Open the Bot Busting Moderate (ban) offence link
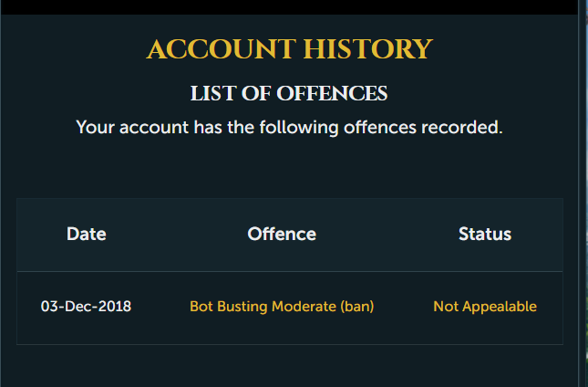The width and height of the screenshot is (588, 387). pos(282,307)
